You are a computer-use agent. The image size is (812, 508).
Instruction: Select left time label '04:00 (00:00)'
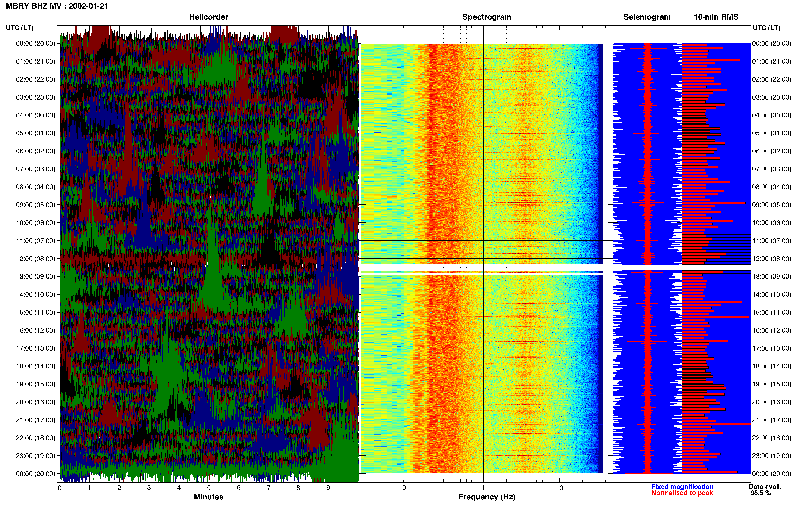[x=36, y=115]
